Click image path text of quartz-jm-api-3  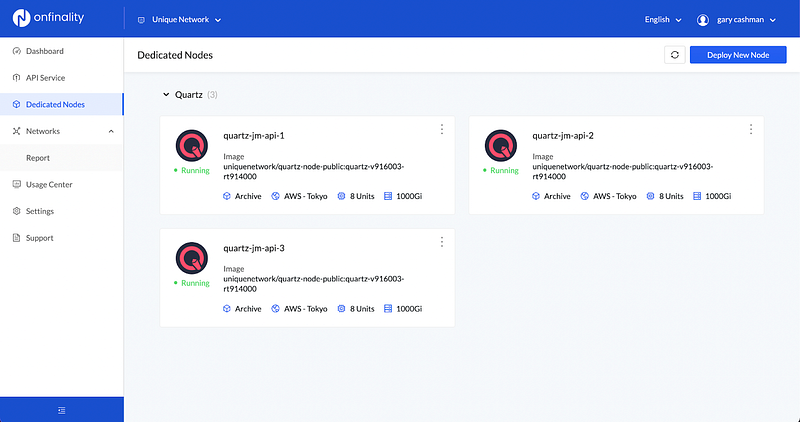coord(314,284)
